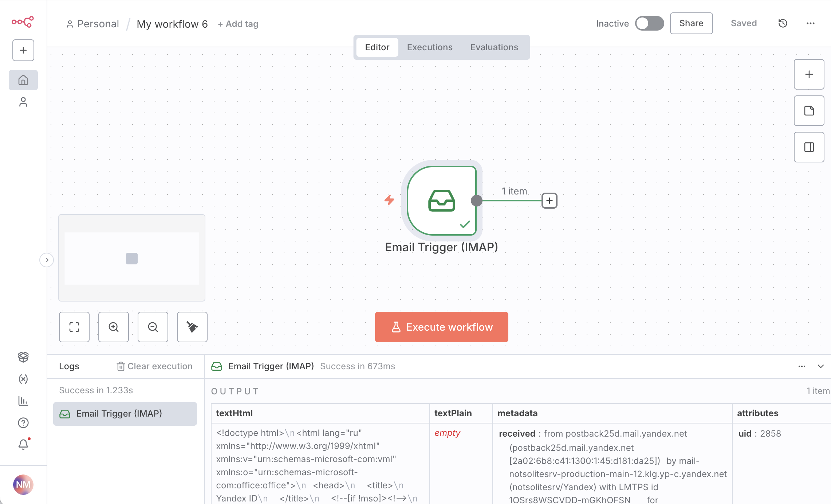Click the n8n logo icon
This screenshot has width=831, height=504.
point(23,22)
